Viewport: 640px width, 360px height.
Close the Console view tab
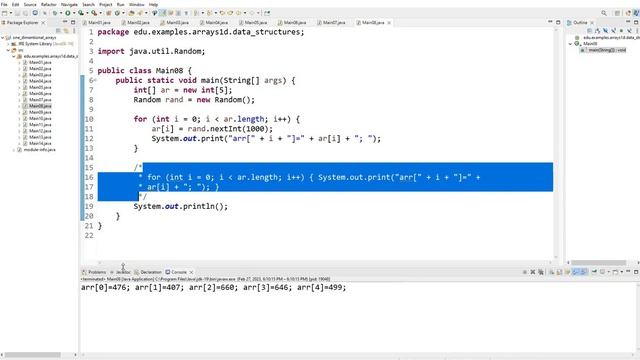(x=191, y=272)
